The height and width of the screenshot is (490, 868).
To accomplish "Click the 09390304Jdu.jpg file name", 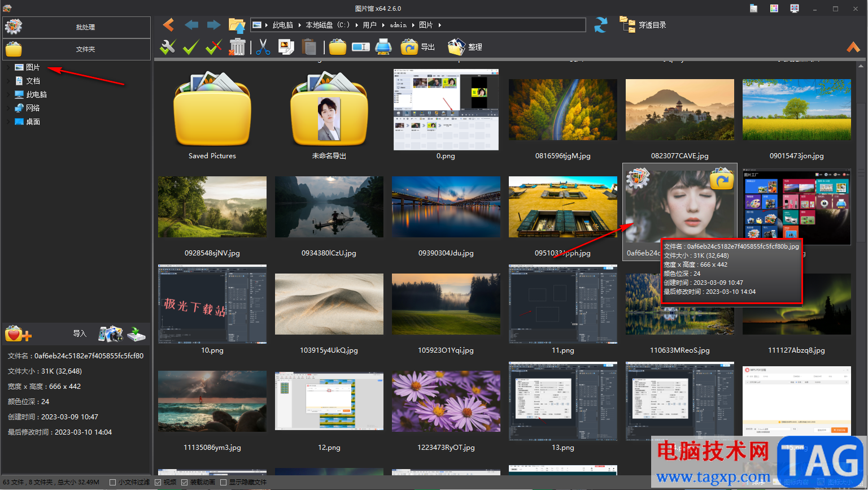I will (446, 253).
